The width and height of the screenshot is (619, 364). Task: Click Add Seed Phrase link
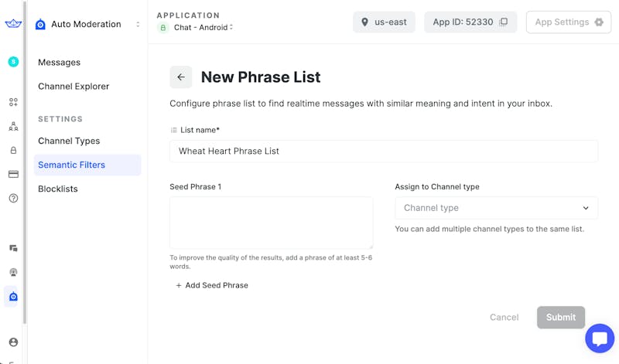(212, 285)
